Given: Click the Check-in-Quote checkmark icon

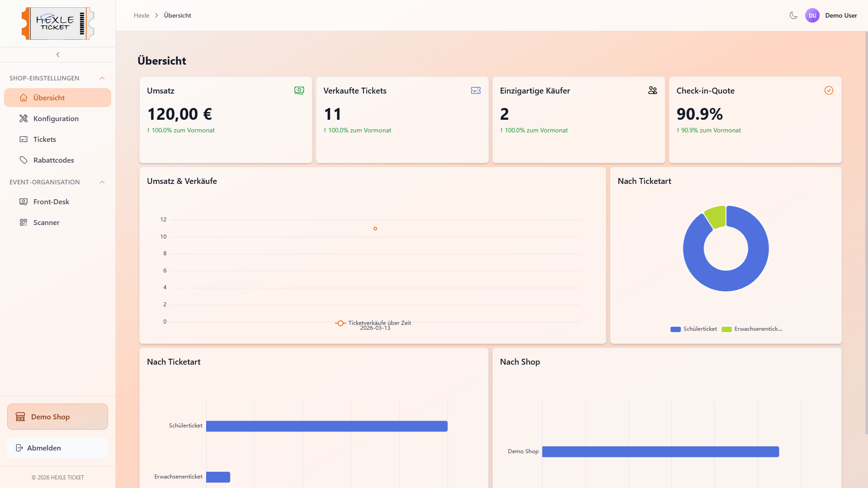Looking at the screenshot, I should click(x=829, y=90).
